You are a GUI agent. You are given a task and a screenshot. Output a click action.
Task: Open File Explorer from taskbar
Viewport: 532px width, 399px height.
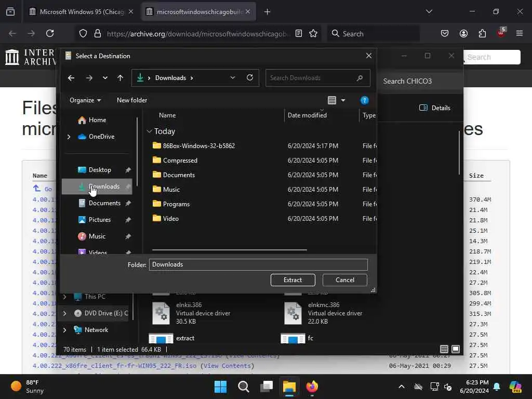coord(289,387)
